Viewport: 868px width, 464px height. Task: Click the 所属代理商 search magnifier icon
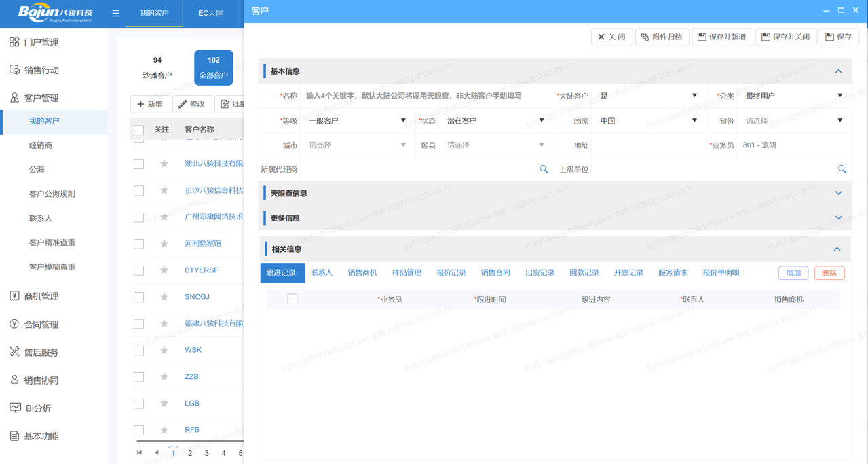(544, 169)
